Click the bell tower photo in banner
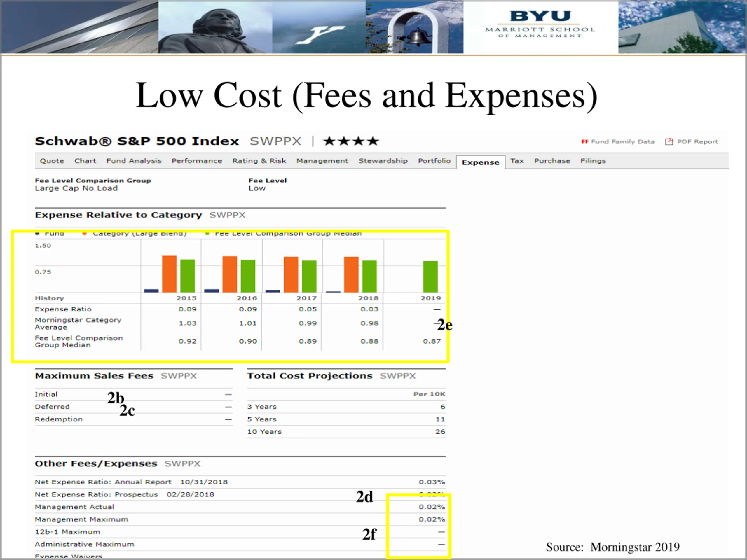747x560 pixels. [415, 27]
